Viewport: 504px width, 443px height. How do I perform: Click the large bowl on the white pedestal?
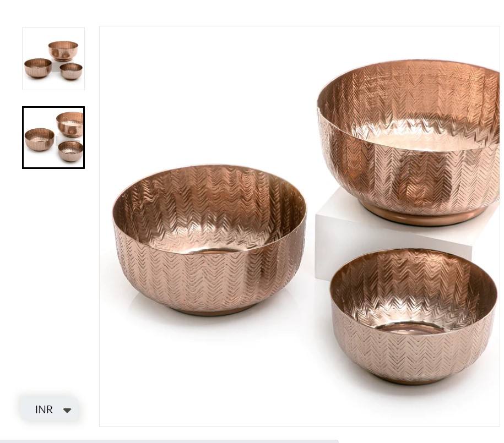[408, 141]
